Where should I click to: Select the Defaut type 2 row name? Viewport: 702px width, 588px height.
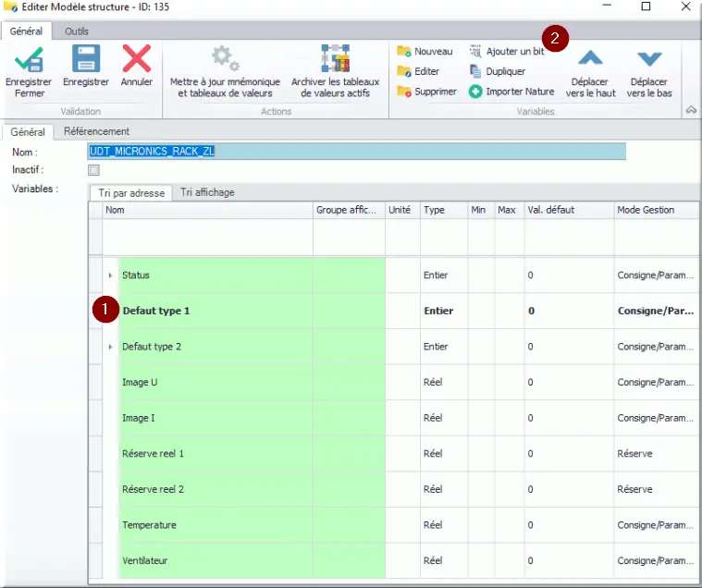(x=152, y=347)
